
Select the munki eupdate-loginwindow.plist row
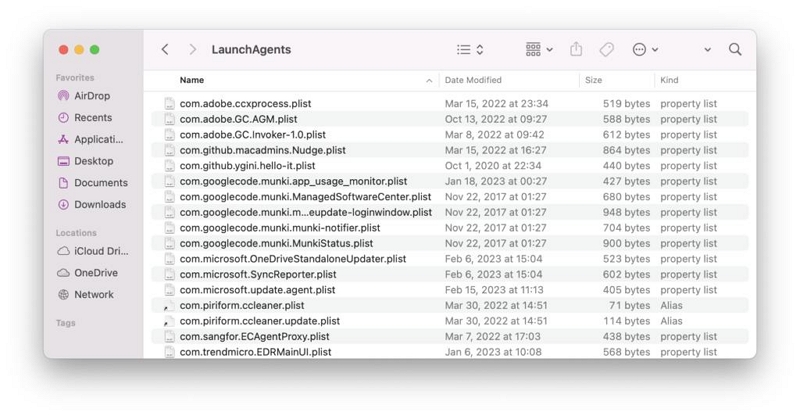(x=449, y=212)
